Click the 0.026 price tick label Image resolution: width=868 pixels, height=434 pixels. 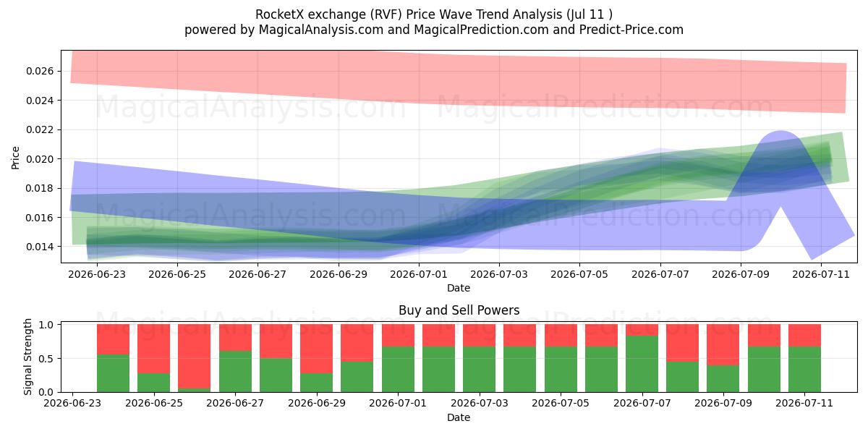click(41, 71)
